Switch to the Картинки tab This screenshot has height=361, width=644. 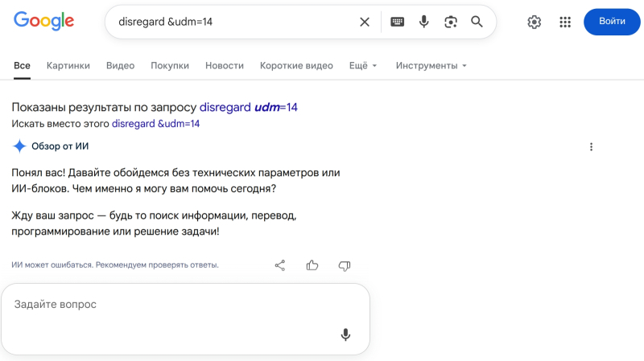tap(68, 66)
